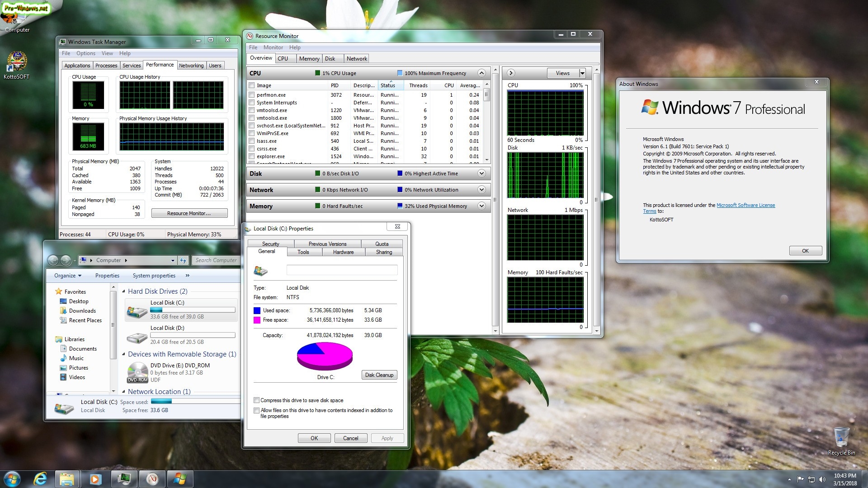This screenshot has width=868, height=488.
Task: Open the Microsoft Software License Terms link
Action: coord(745,205)
